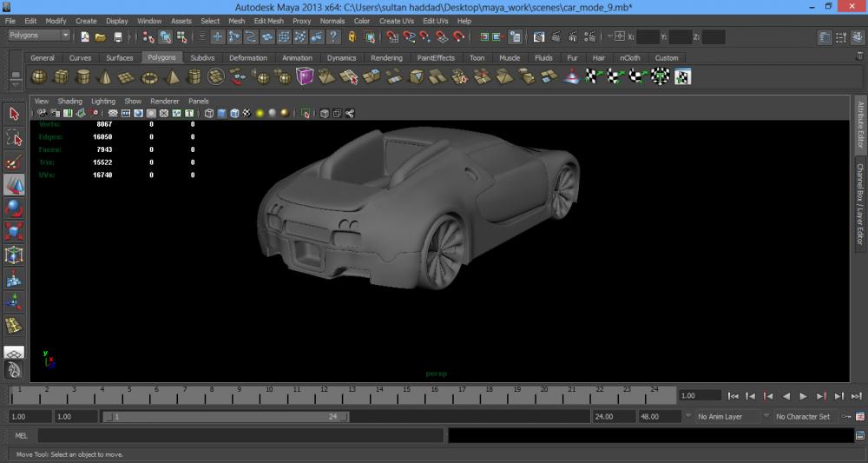Screen dimensions: 868x463
Task: Click the time range slider bar
Action: pyautogui.click(x=226, y=417)
